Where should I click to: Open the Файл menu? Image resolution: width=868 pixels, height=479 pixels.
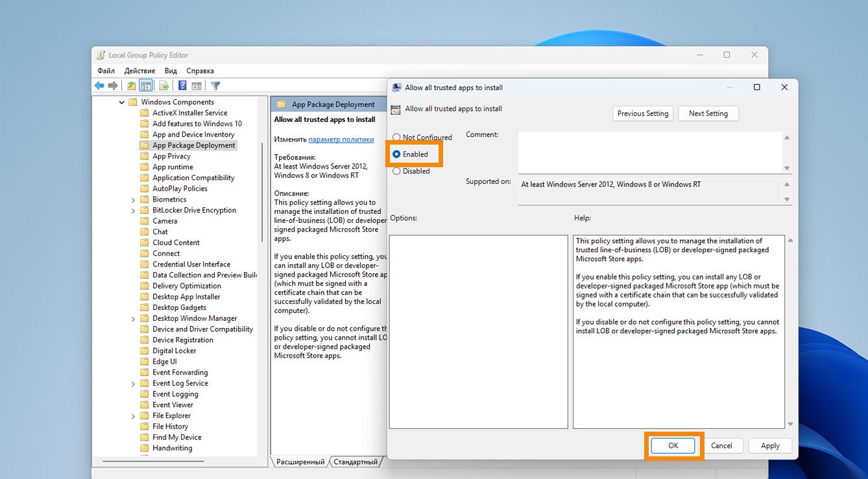(x=106, y=71)
